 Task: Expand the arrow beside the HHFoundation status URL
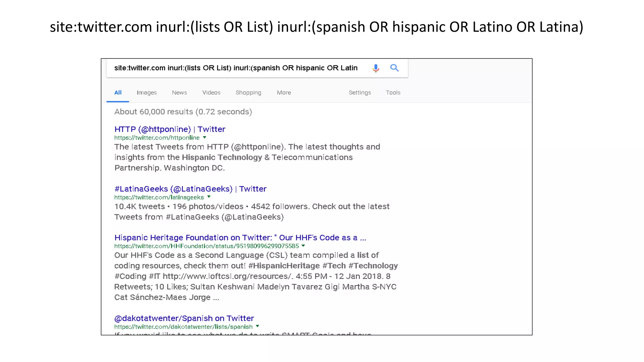click(x=303, y=246)
